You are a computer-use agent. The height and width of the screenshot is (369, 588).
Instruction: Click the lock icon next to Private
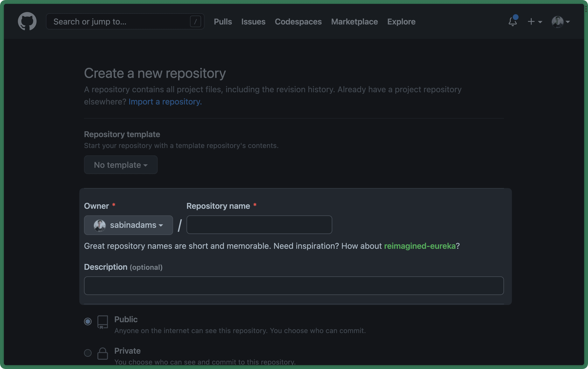click(102, 354)
